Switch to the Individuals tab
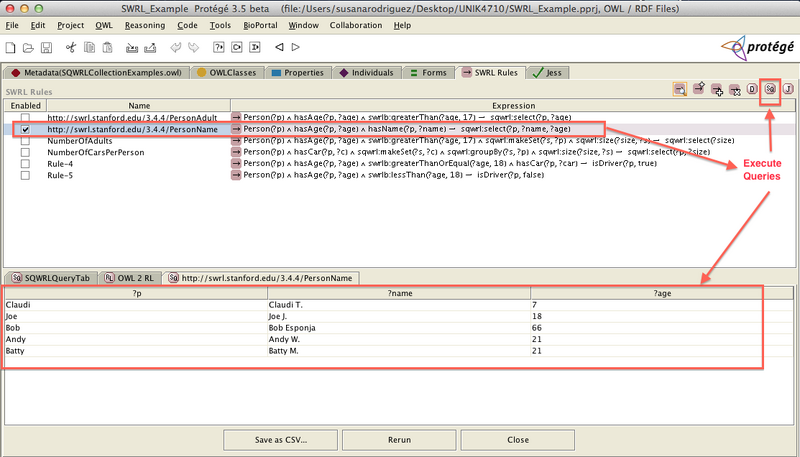Image resolution: width=800 pixels, height=457 pixels. point(367,72)
